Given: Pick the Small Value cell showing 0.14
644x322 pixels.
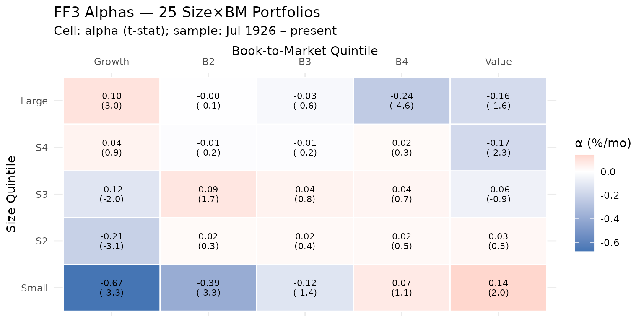Looking at the screenshot, I should [499, 288].
